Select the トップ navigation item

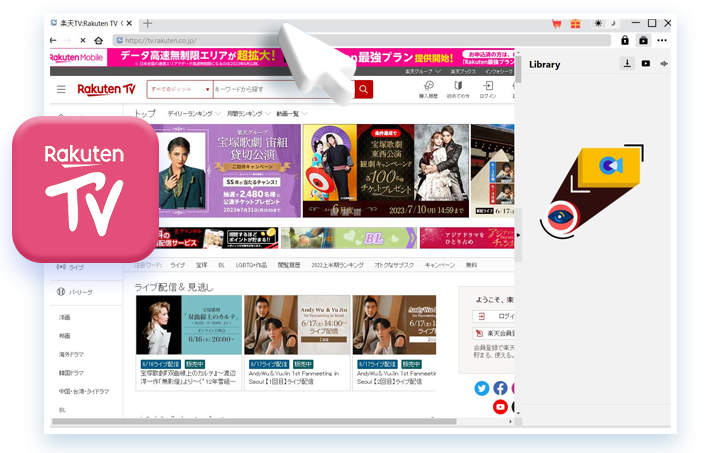point(145,113)
